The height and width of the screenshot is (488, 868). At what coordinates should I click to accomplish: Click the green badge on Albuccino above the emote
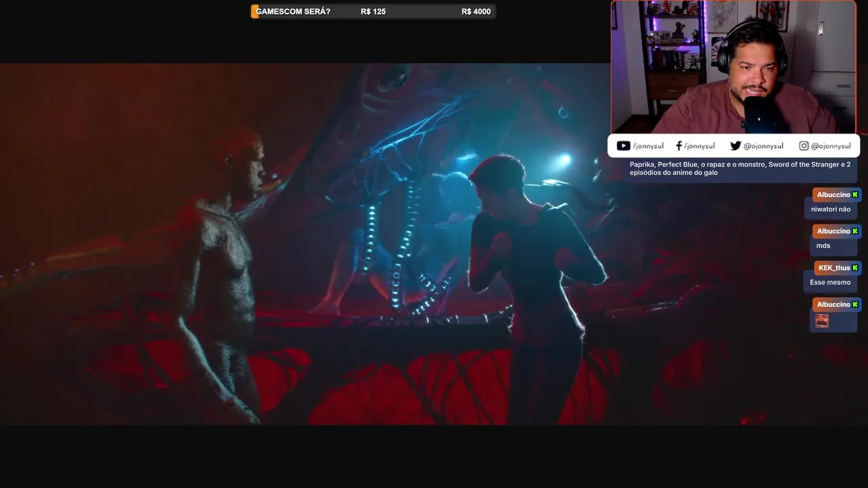click(x=855, y=304)
